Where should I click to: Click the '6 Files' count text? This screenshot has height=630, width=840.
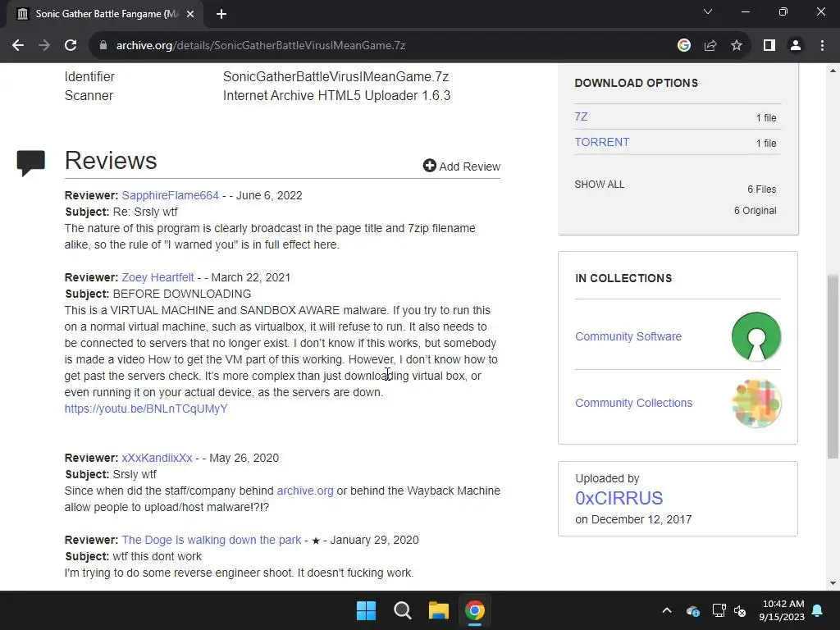click(762, 189)
